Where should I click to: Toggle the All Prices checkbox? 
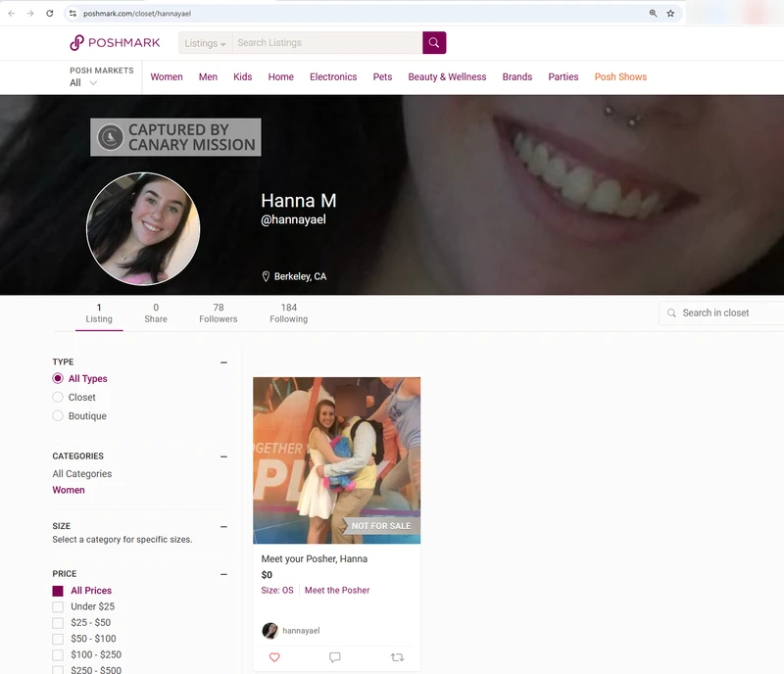point(58,591)
